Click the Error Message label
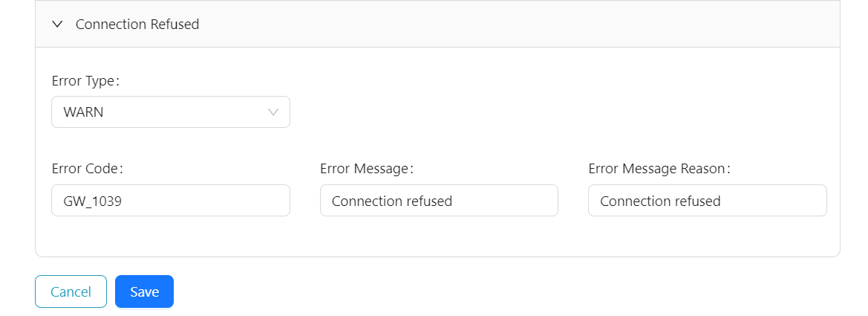Viewport: 868px width, 316px height. [366, 169]
